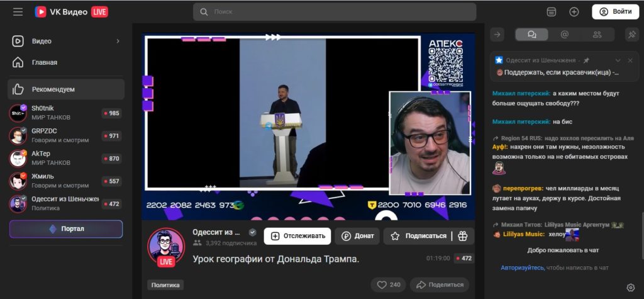Click the Ауф! username in chat

point(500,147)
